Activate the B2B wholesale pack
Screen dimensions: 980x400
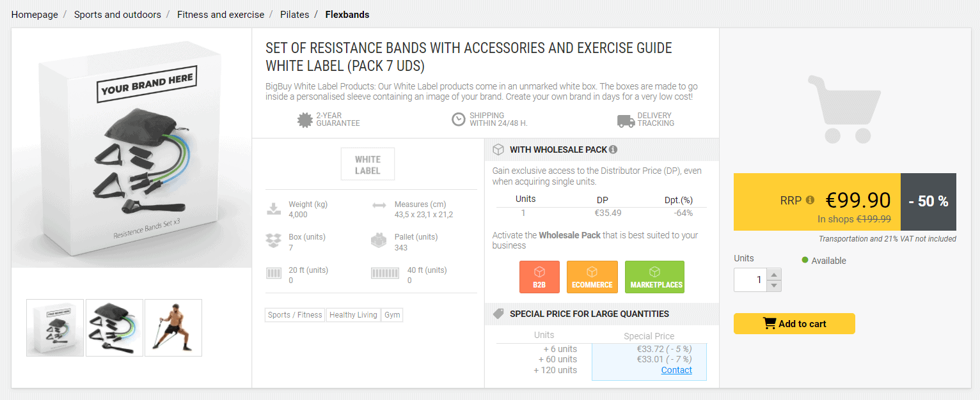click(539, 277)
